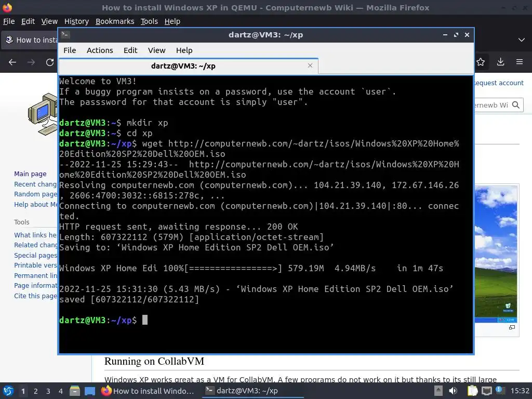Open Firefox Help menu
Image resolution: width=532 pixels, height=399 pixels.
coord(172,21)
